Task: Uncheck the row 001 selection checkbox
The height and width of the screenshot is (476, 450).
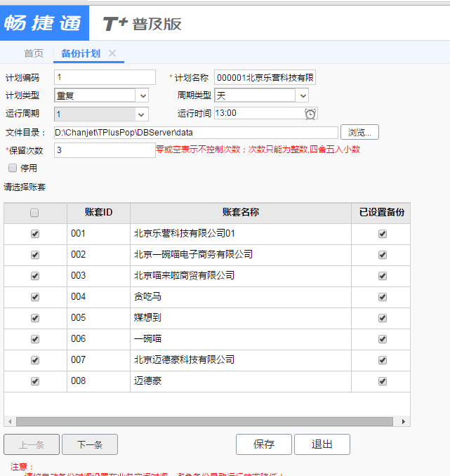Action: coord(35,234)
